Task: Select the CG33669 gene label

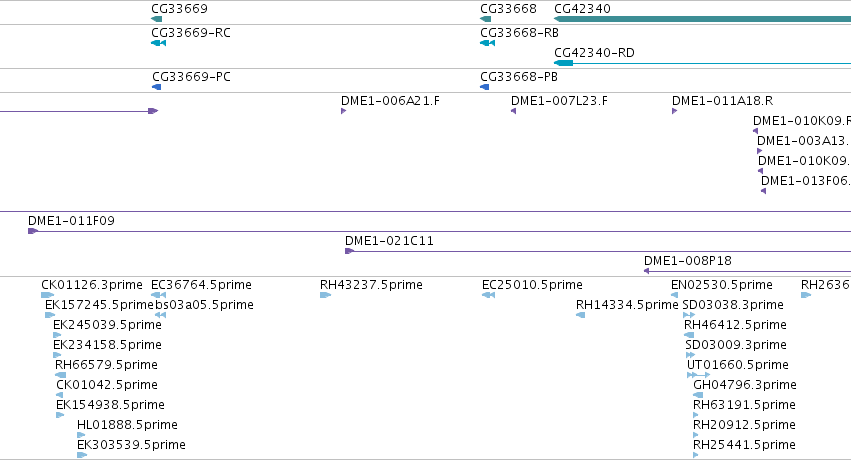Action: [179, 9]
